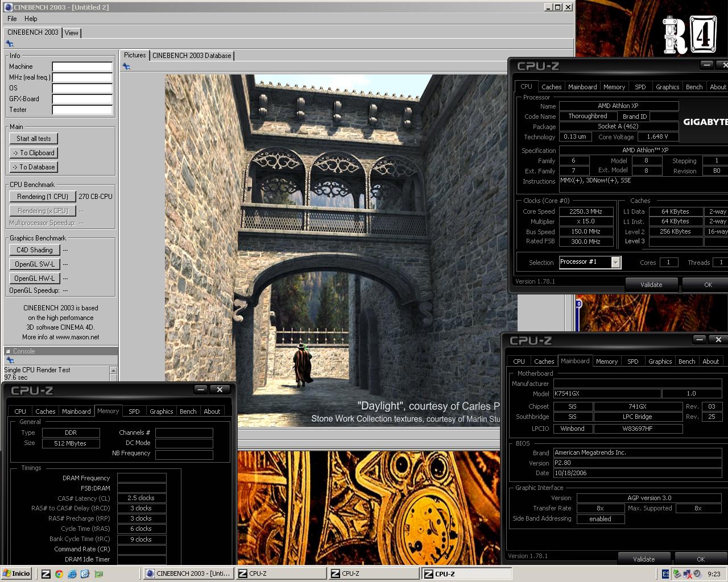Click Start all tests button

(34, 139)
